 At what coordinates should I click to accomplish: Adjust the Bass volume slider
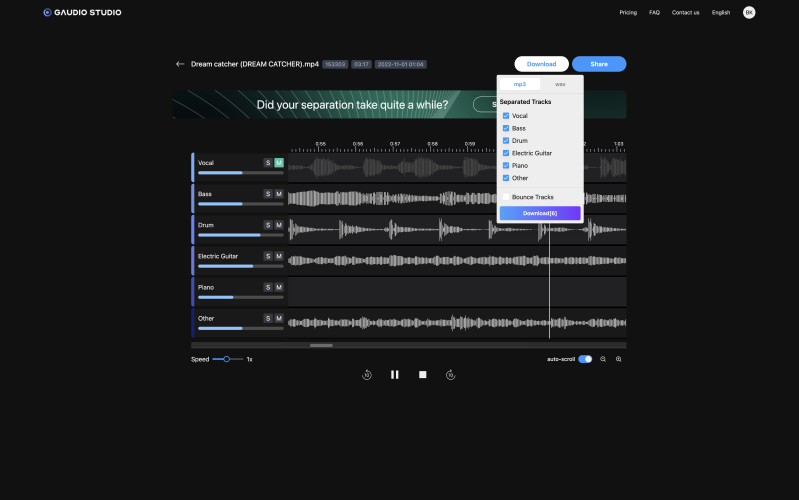pyautogui.click(x=241, y=204)
